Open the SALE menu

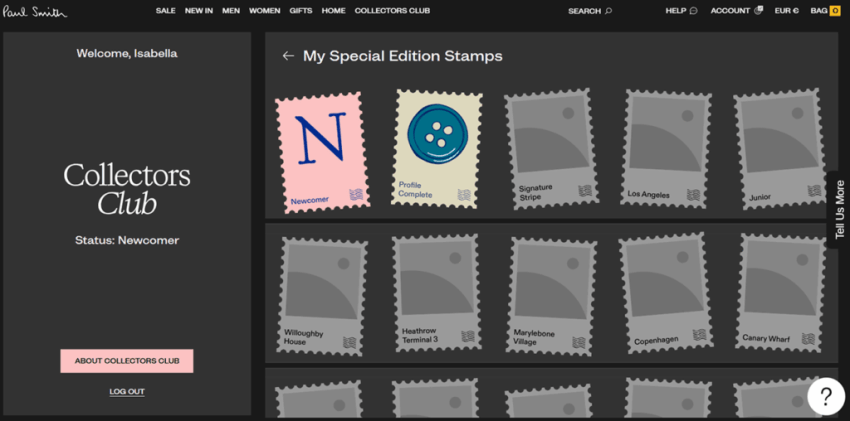pyautogui.click(x=165, y=11)
